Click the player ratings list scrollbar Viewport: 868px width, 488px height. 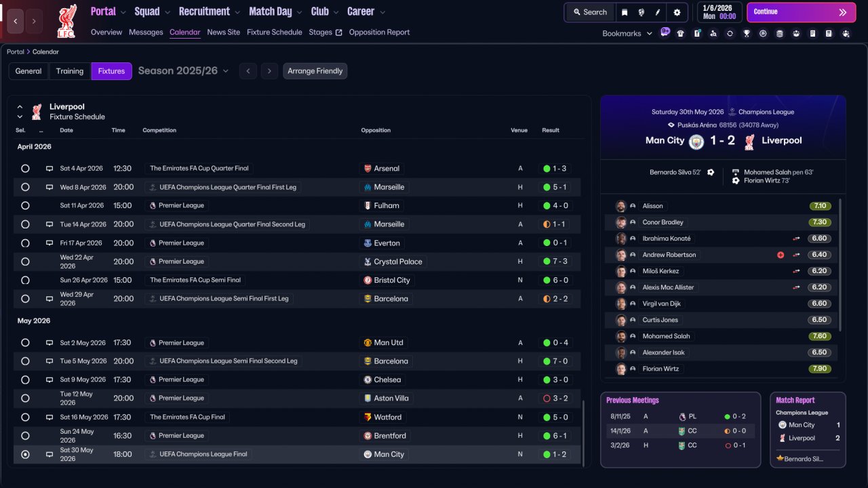click(840, 264)
